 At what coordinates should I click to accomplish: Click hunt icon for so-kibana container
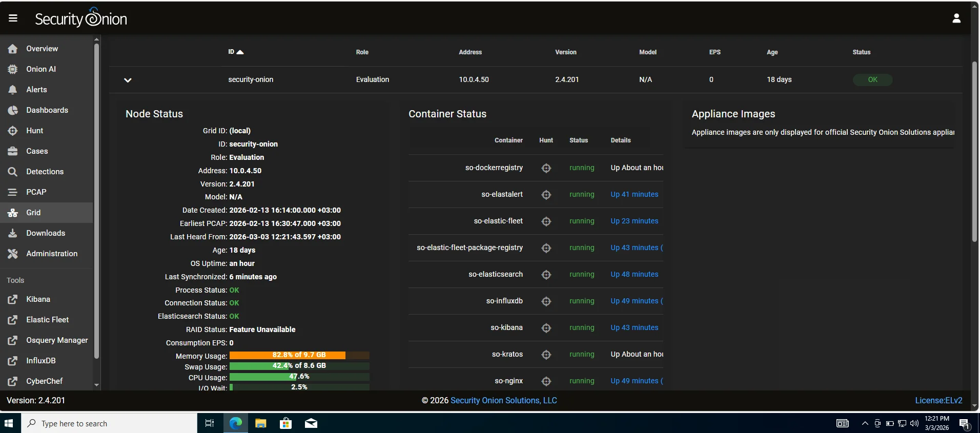546,328
